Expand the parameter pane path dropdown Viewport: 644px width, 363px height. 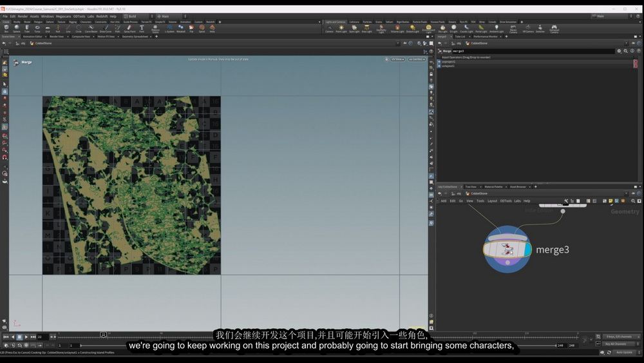(627, 43)
